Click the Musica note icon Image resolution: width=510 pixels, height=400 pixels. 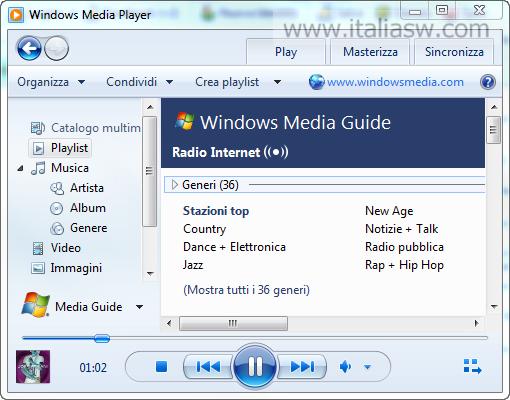pos(38,168)
